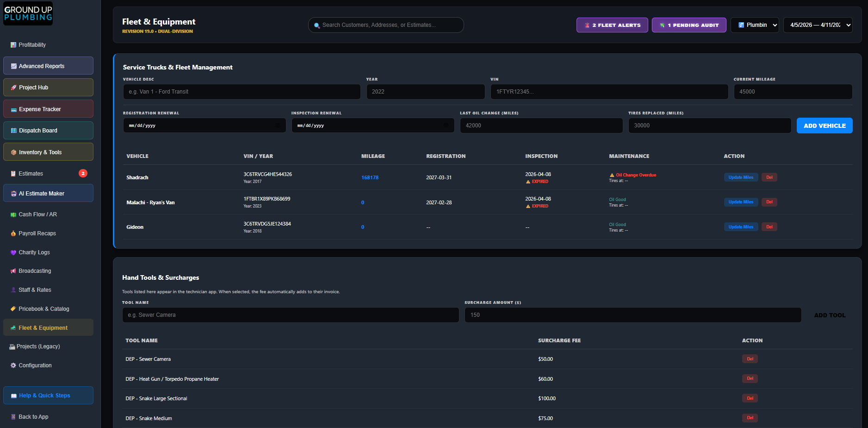Go to Staff & Rates section
This screenshot has width=868, height=428.
[35, 290]
